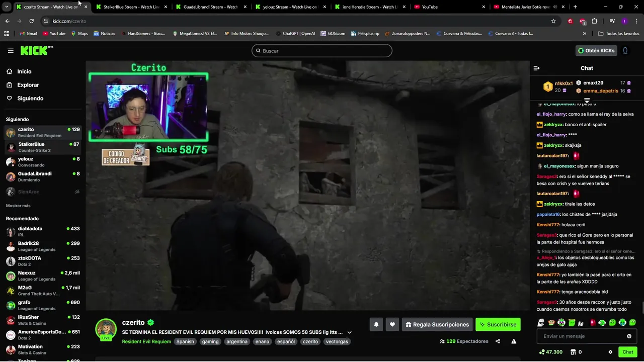Open the red extension icon in toolbar
Screen dimensions: 644x362
coord(570,21)
